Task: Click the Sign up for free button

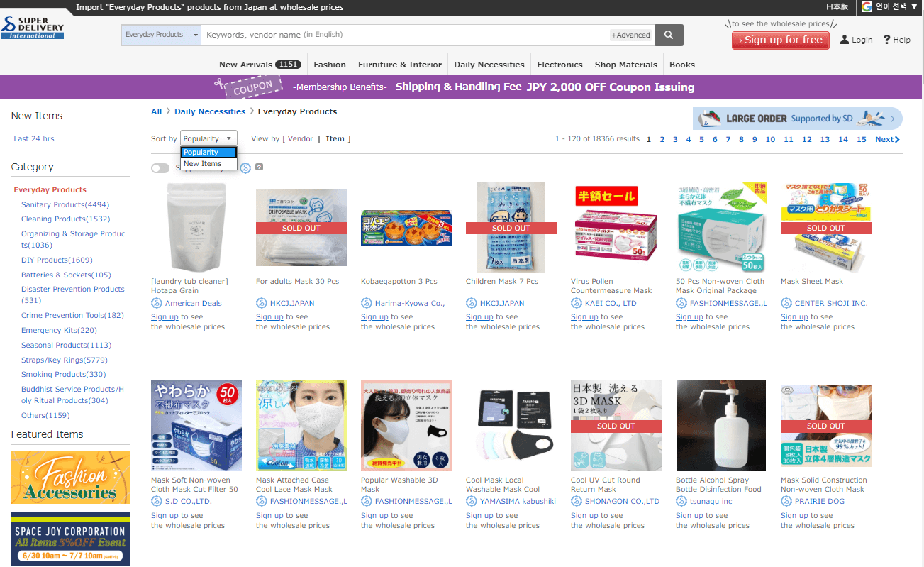Action: click(781, 40)
